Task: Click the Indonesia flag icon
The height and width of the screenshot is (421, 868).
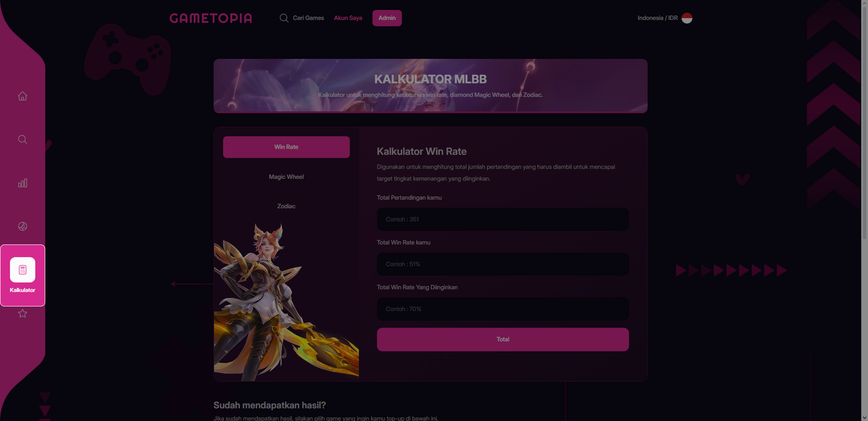Action: click(x=687, y=18)
